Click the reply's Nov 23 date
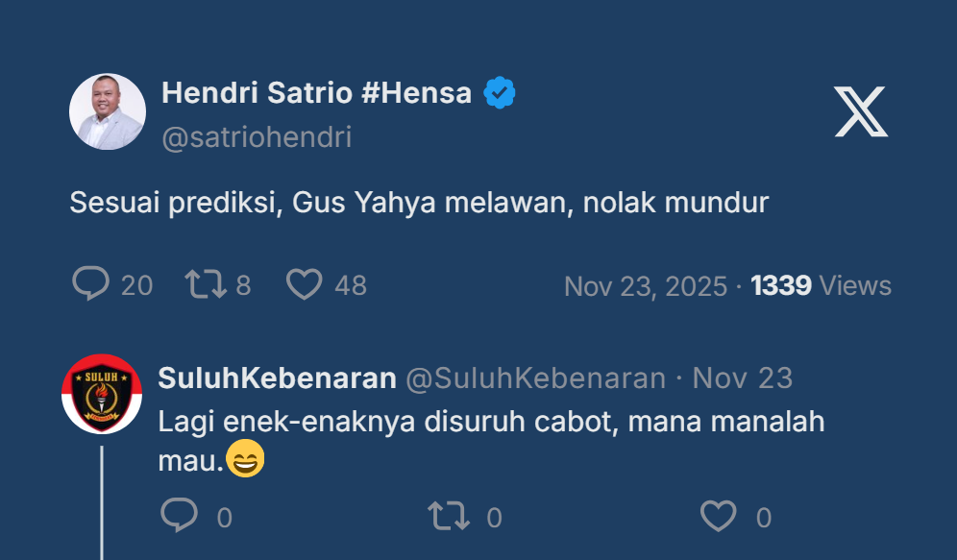The width and height of the screenshot is (957, 560). (x=743, y=378)
